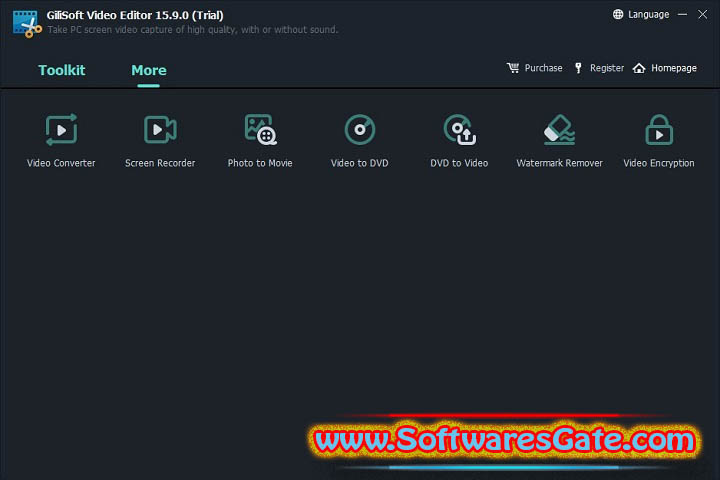Click the Language globe icon
The width and height of the screenshot is (720, 480).
(618, 14)
